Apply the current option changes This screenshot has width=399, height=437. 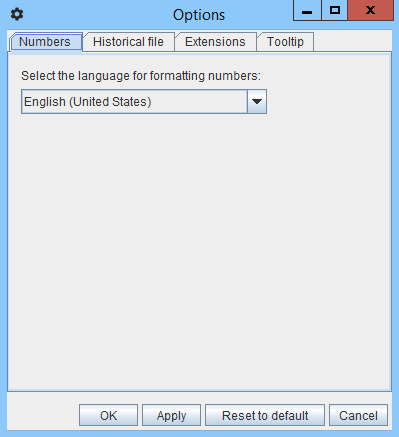coord(171,415)
